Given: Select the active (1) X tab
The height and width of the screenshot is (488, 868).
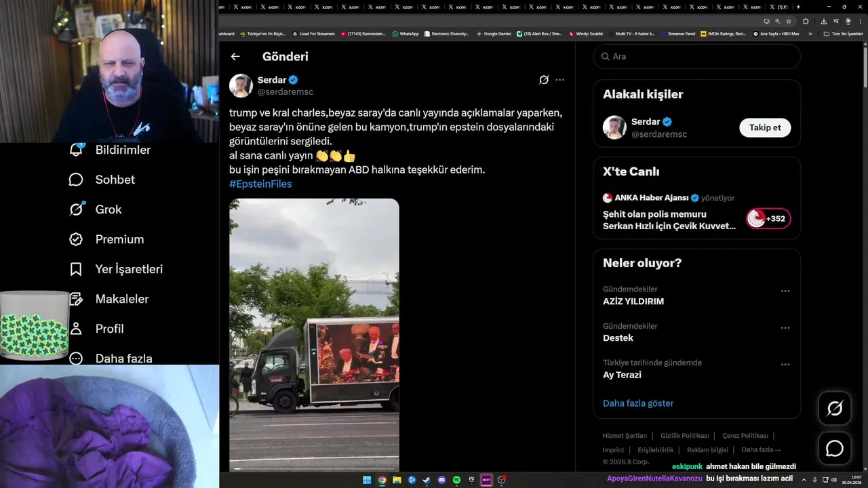Looking at the screenshot, I should (778, 7).
